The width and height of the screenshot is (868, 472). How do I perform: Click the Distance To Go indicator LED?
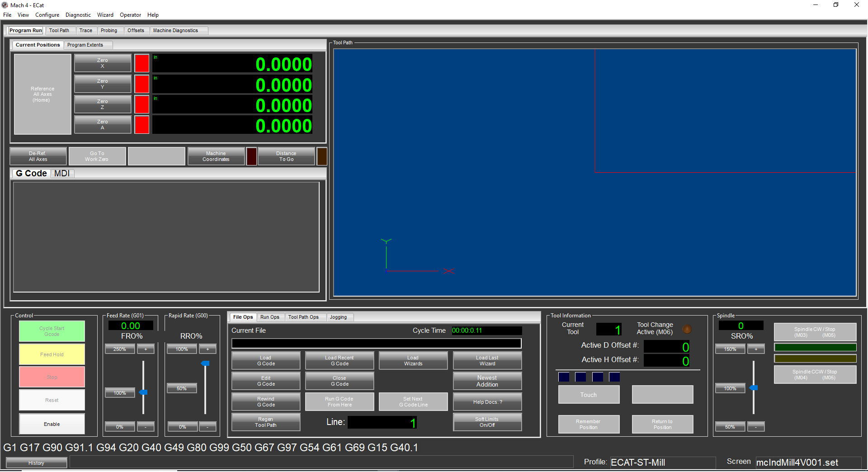321,156
